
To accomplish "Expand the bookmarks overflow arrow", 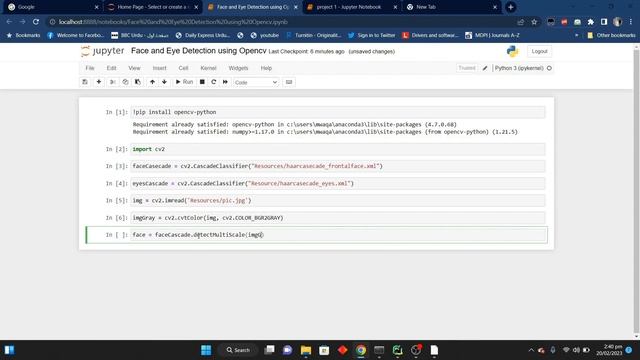I will tap(576, 36).
